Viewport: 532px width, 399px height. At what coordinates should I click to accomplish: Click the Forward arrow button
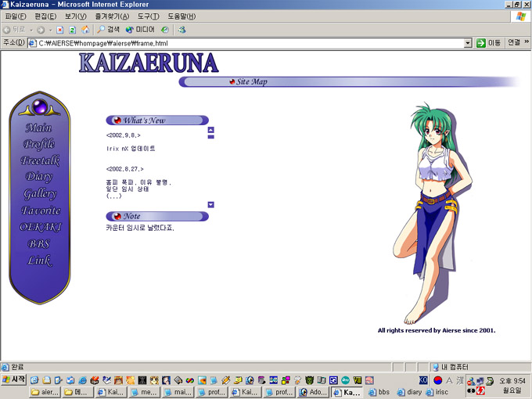41,30
